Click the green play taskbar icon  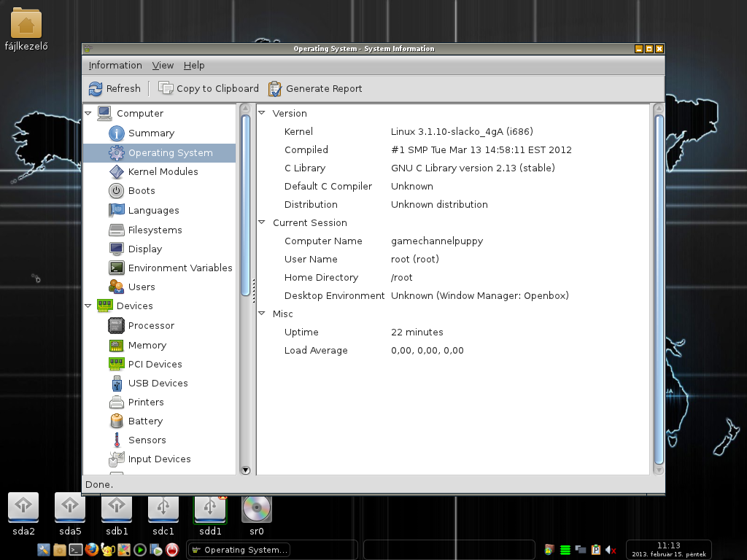pos(140,550)
